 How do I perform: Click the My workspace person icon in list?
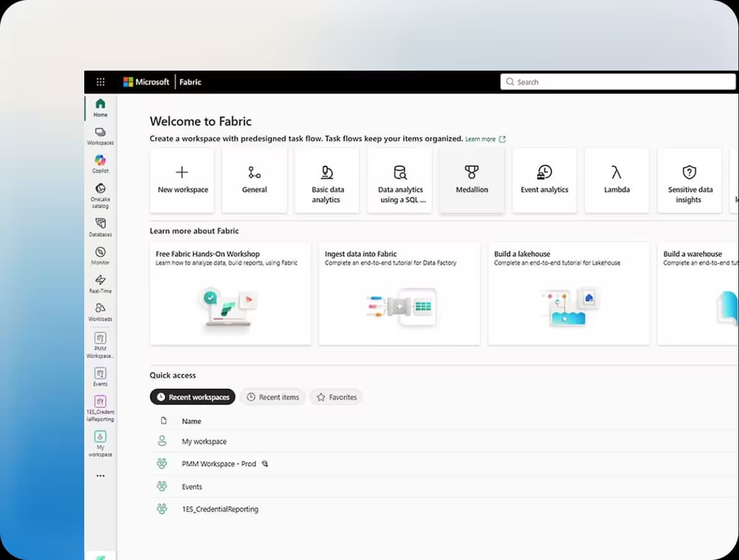pyautogui.click(x=162, y=440)
